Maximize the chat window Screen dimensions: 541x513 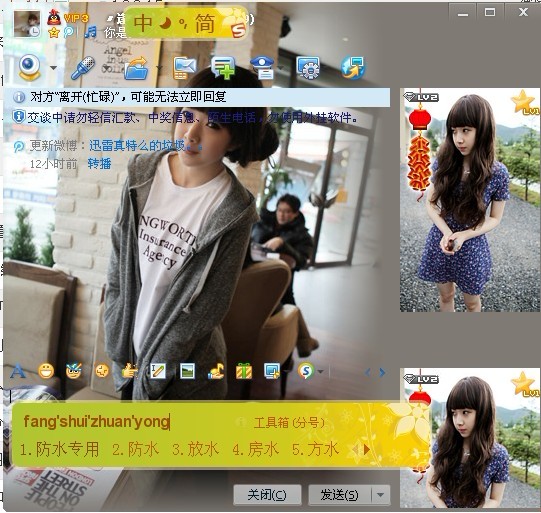pyautogui.click(x=490, y=13)
